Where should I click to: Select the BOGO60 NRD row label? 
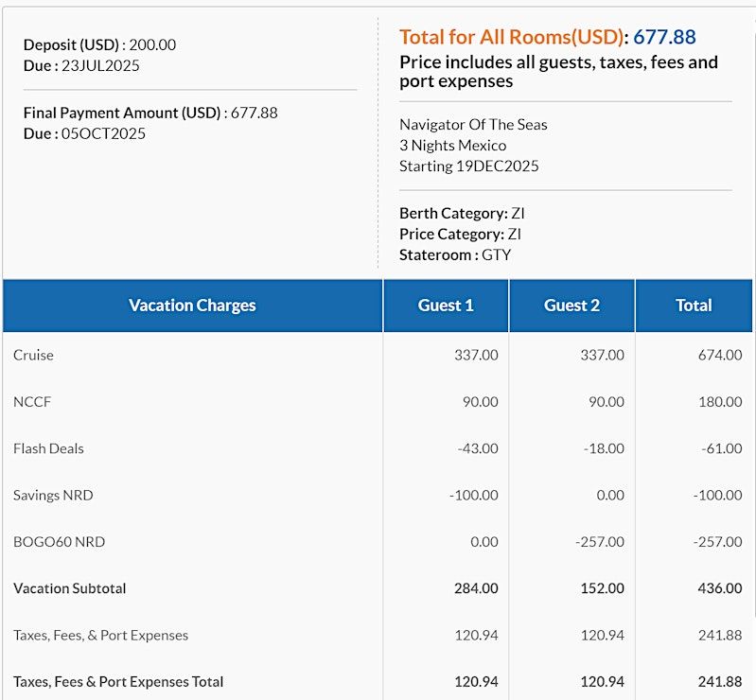coord(60,542)
